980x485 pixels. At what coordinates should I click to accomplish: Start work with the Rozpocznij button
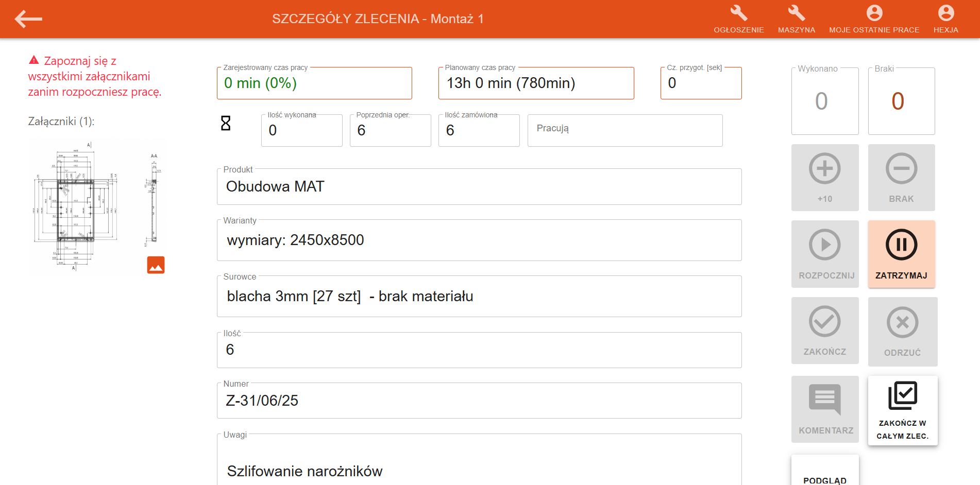click(825, 254)
